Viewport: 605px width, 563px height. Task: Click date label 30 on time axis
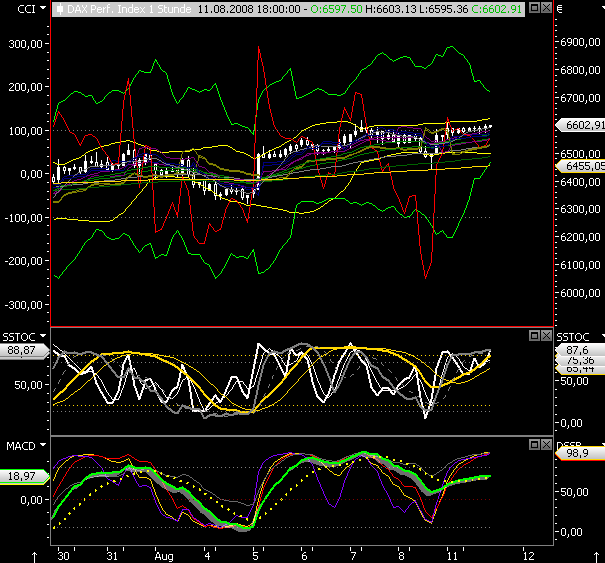63,556
